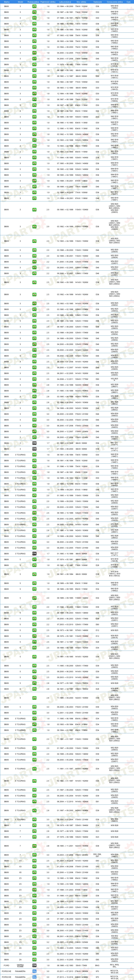Image resolution: width=134 pixels, height=980 pixels.
Task: Click petrol icon in BMW Z4 3.0 row
Action: pyautogui.click(x=34, y=959)
